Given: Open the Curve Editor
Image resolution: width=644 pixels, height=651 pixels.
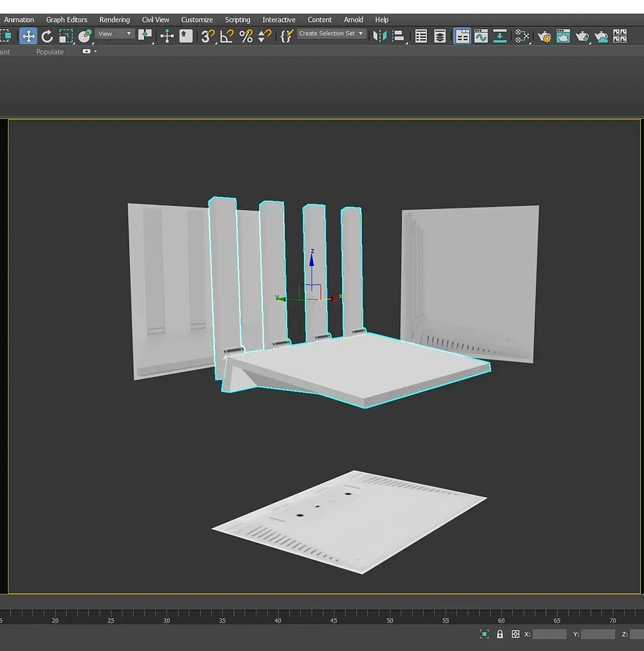Looking at the screenshot, I should point(481,37).
